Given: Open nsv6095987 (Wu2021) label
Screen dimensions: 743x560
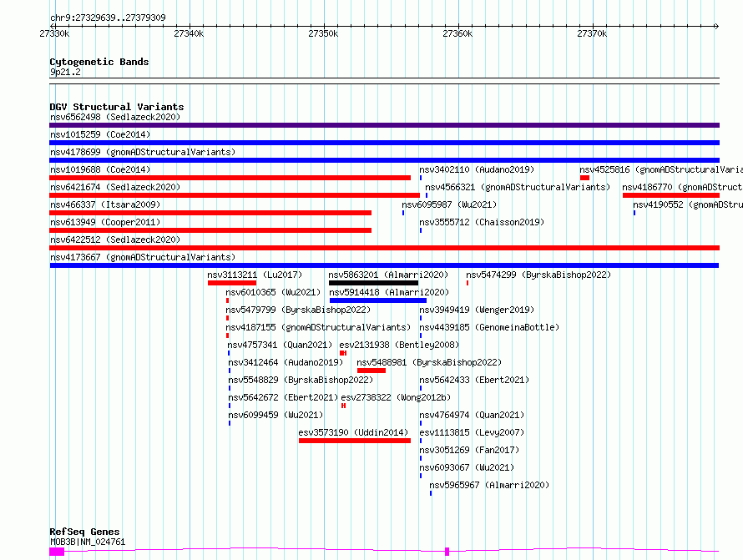Looking at the screenshot, I should coord(449,204).
